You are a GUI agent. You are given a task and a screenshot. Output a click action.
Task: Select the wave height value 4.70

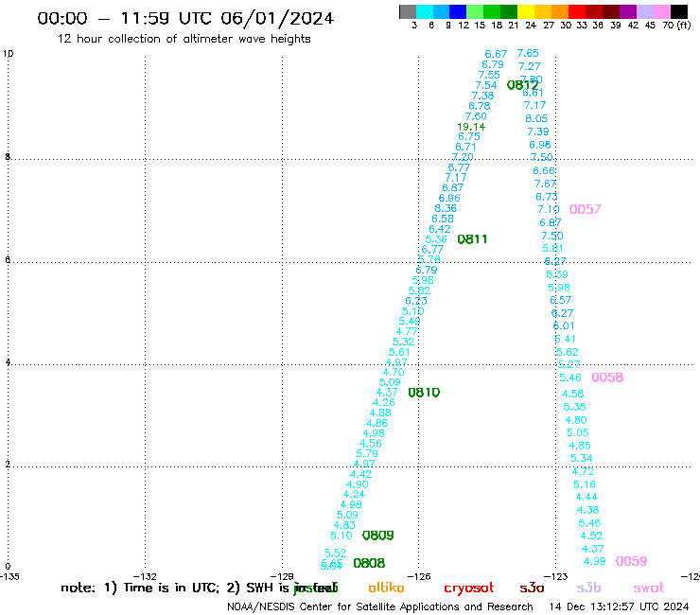(x=394, y=372)
